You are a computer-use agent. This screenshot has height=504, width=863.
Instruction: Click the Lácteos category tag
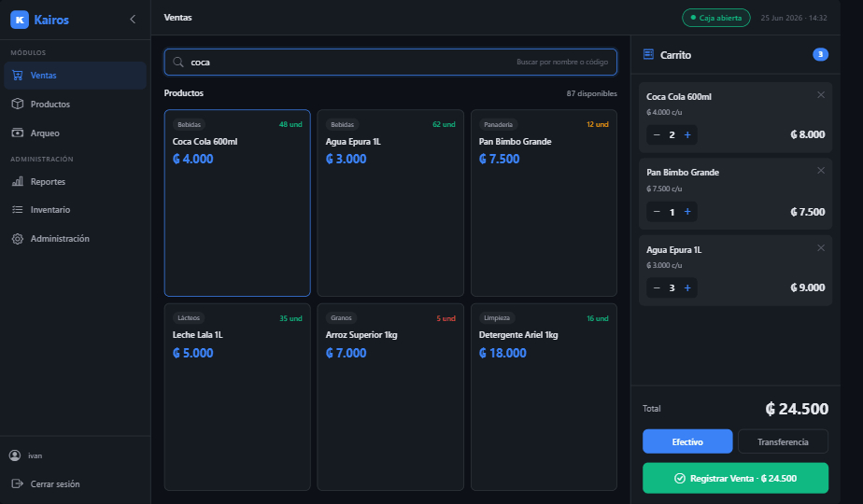pos(189,318)
